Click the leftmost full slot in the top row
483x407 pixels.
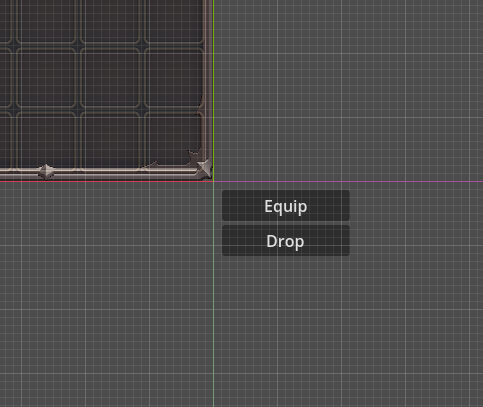click(x=46, y=21)
